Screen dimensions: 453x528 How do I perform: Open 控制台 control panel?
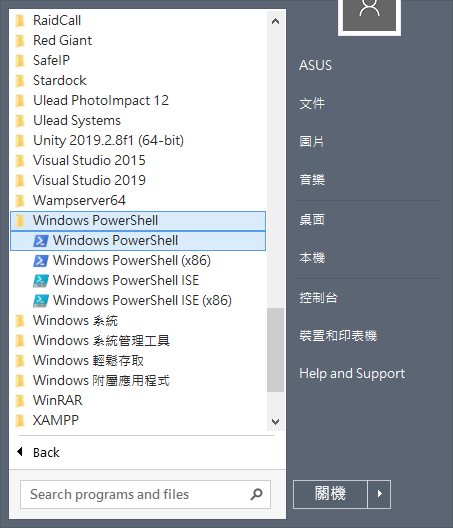pyautogui.click(x=318, y=298)
